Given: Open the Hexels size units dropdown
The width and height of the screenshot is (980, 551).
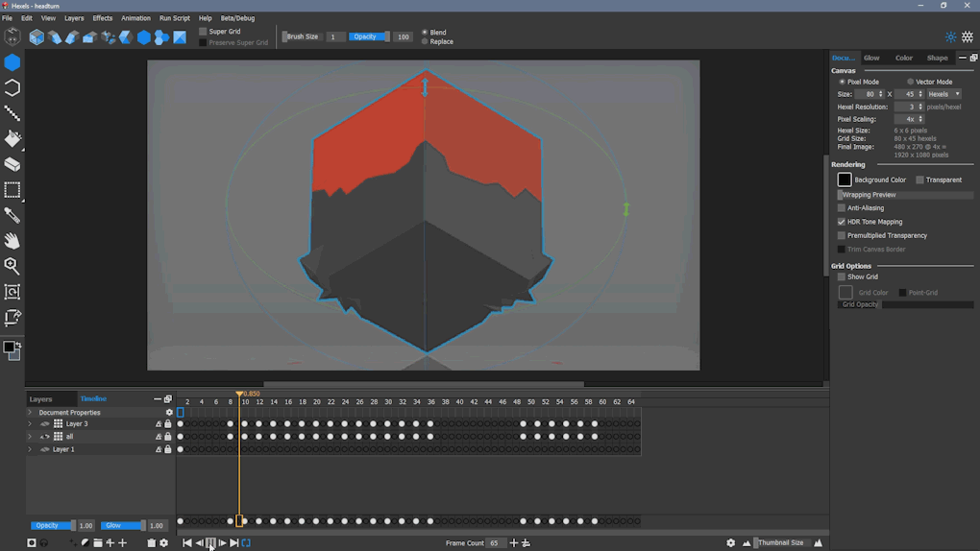Looking at the screenshot, I should (943, 94).
